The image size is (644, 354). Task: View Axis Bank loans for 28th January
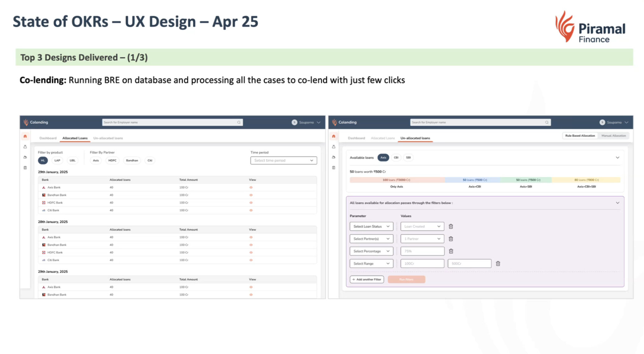251,237
